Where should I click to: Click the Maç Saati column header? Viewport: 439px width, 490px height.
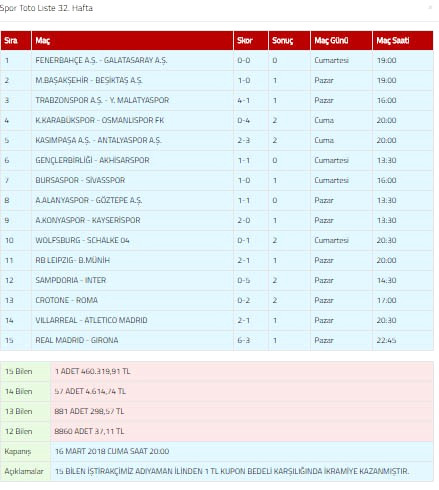(403, 41)
